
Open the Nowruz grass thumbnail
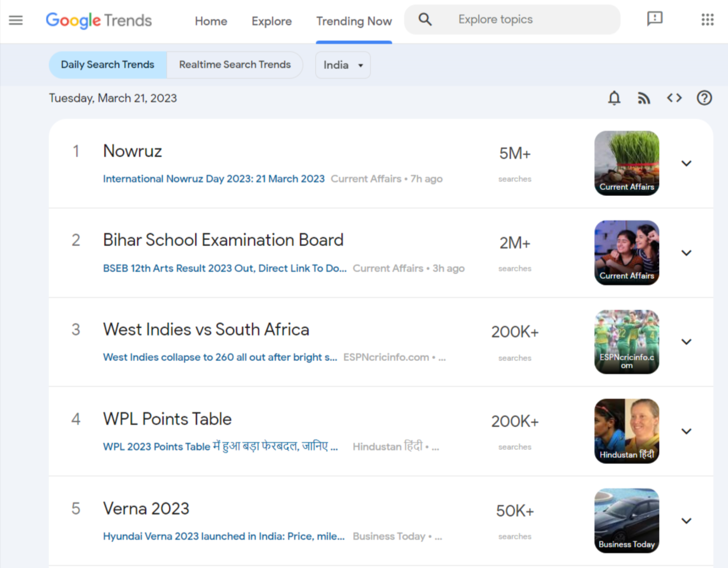(x=627, y=163)
